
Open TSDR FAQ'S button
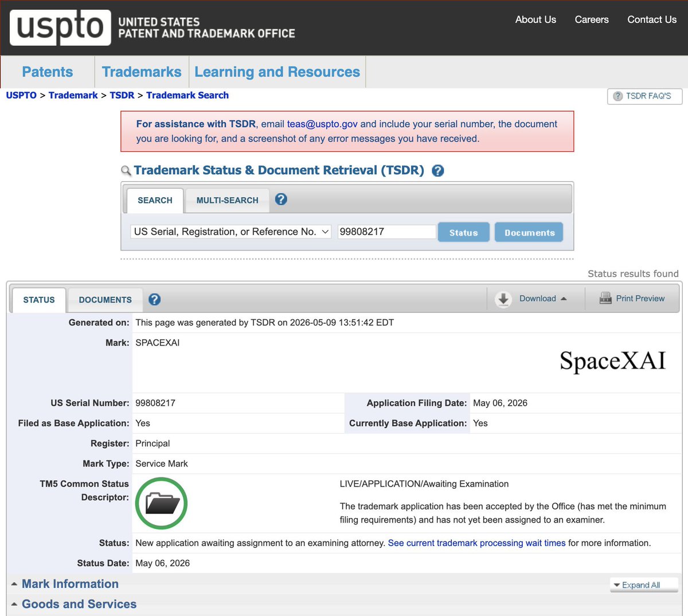pos(645,96)
